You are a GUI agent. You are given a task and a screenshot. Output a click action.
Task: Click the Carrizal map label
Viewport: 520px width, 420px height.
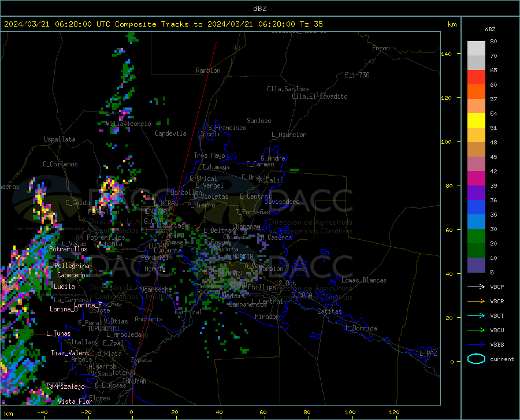pos(188,312)
